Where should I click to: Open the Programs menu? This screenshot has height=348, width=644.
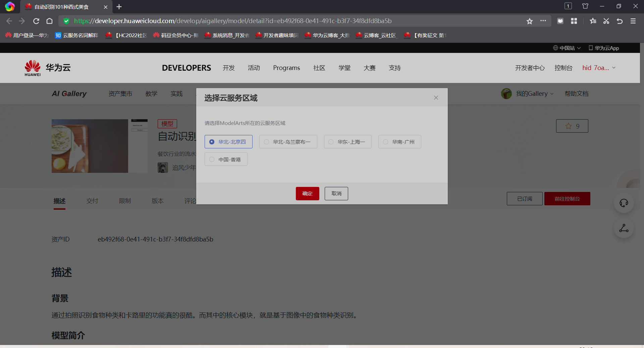(x=286, y=68)
